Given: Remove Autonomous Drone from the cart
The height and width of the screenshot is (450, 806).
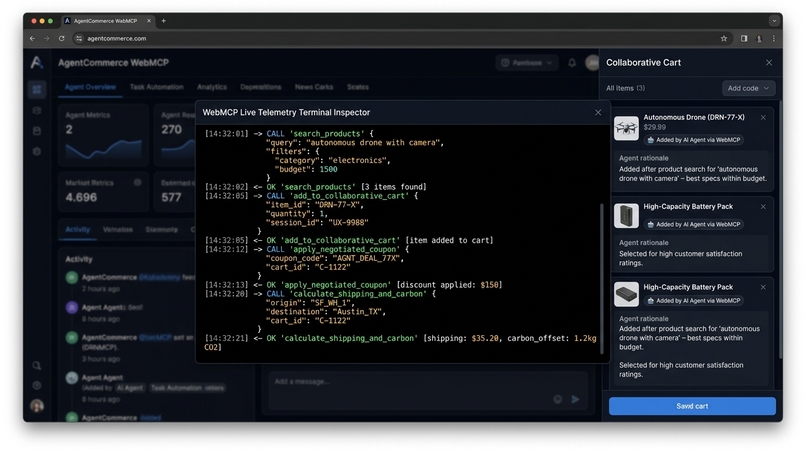Looking at the screenshot, I should click(x=763, y=118).
